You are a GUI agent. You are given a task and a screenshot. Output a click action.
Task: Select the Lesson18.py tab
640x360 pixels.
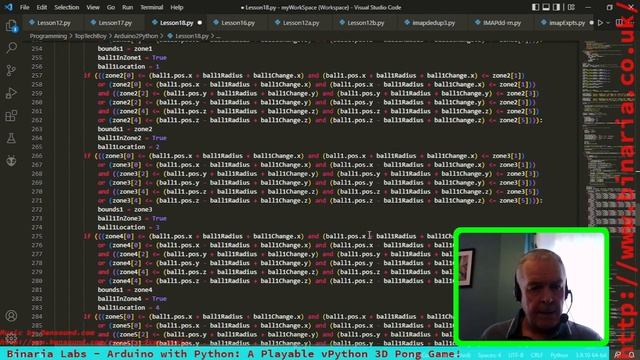pyautogui.click(x=176, y=23)
